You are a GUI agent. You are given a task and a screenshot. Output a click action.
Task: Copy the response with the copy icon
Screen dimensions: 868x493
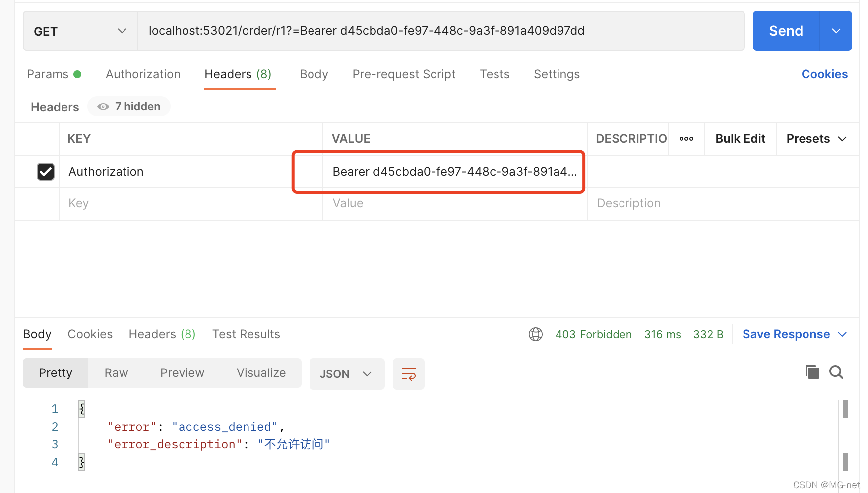(812, 372)
